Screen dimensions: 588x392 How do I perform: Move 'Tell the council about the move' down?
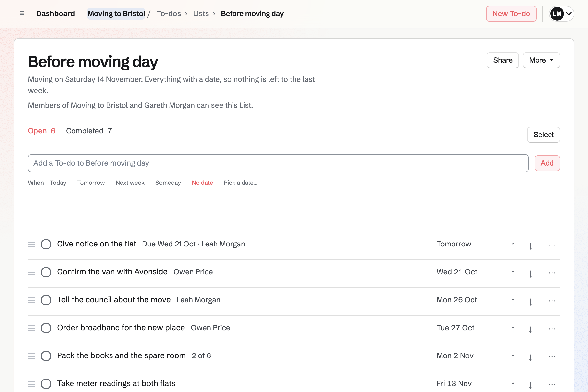pos(530,302)
